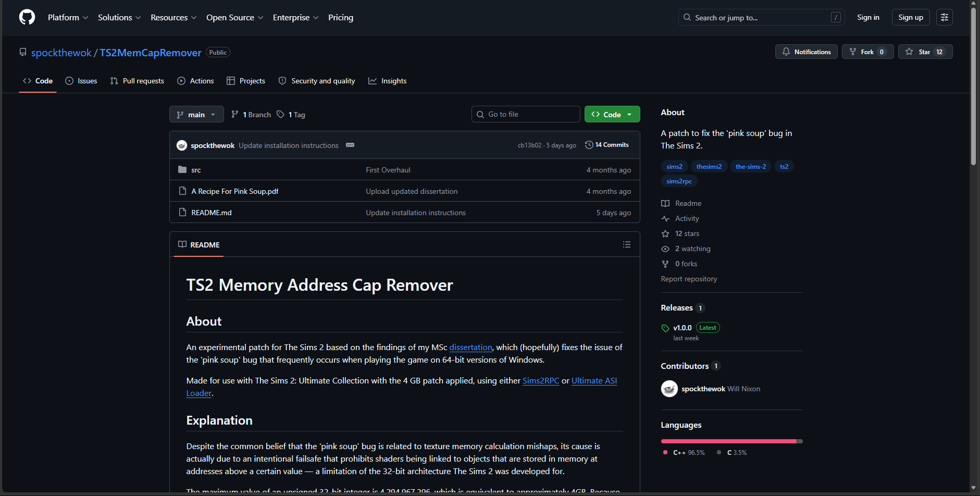Select the ts2 topic tag
Viewport: 980px width, 496px height.
(x=784, y=166)
